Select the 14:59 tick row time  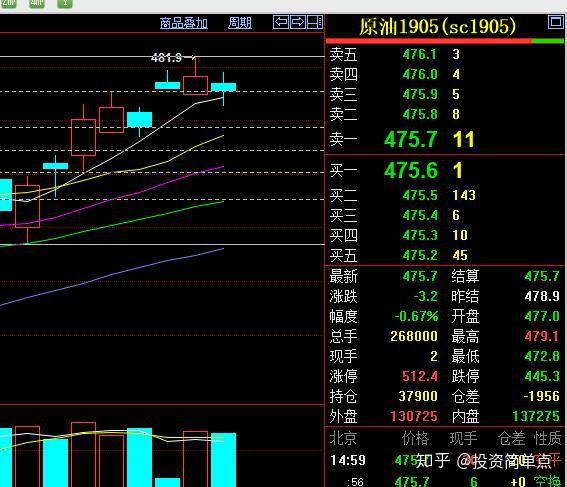click(x=348, y=460)
